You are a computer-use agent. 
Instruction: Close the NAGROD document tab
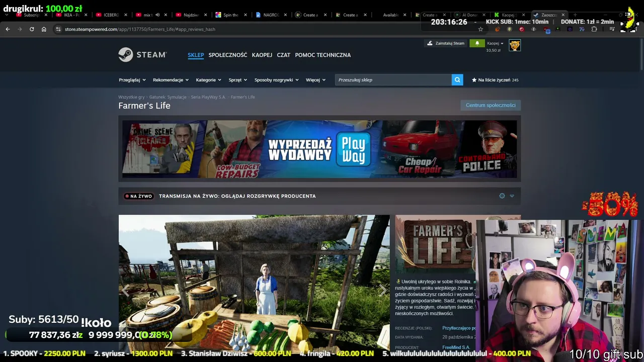click(285, 15)
